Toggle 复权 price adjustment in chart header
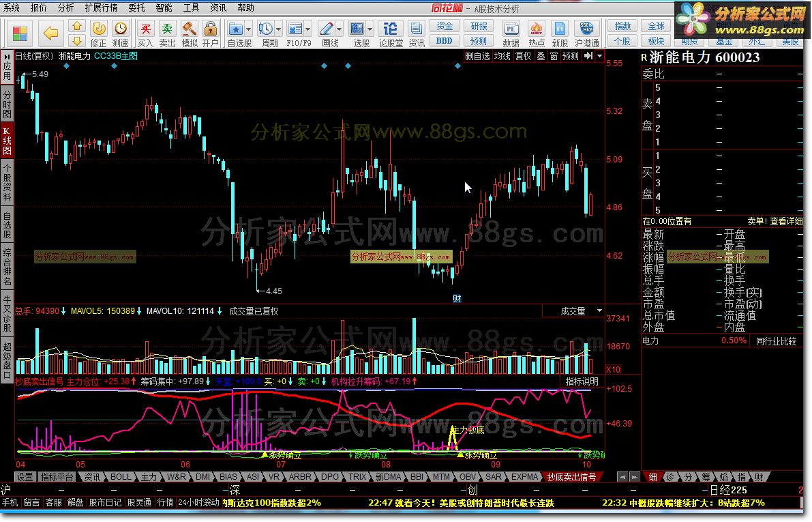The height and width of the screenshot is (522, 812). tap(523, 56)
